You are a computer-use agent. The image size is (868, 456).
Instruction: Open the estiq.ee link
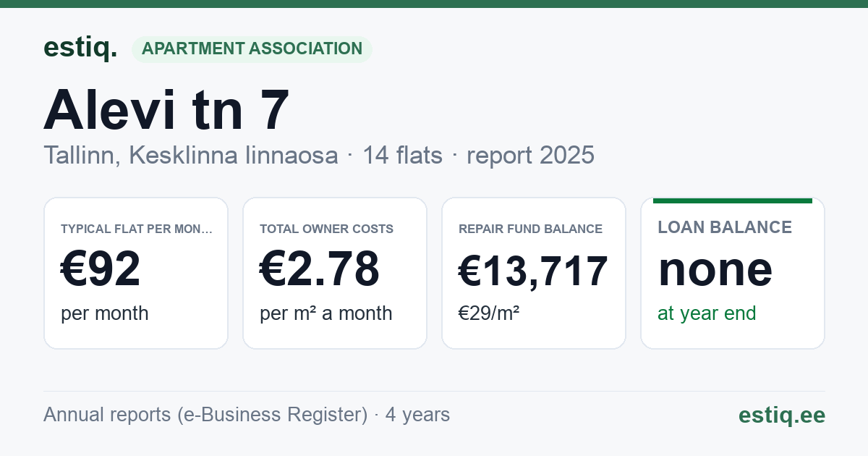click(x=782, y=415)
